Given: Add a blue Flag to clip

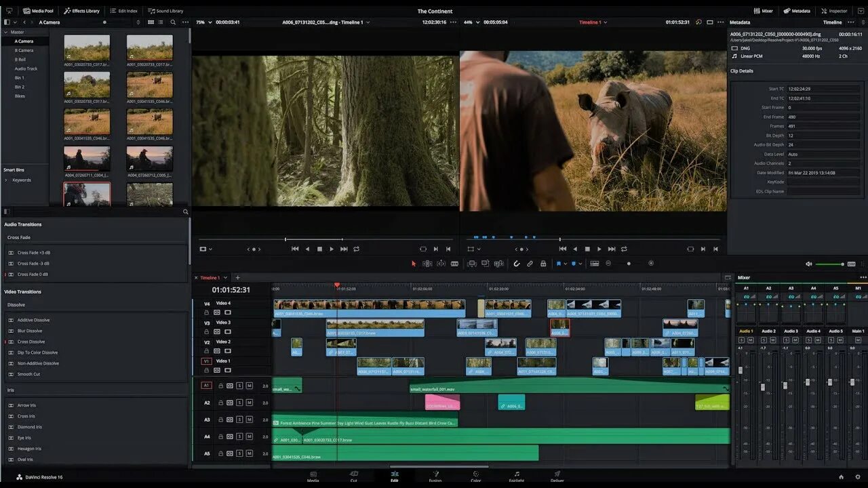Looking at the screenshot, I should [x=559, y=264].
